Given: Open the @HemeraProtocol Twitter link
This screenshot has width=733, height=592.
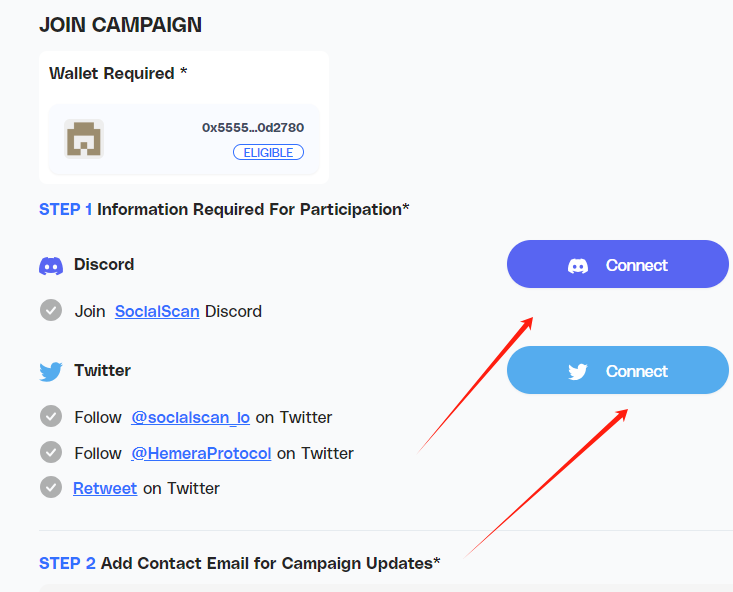Looking at the screenshot, I should 201,453.
